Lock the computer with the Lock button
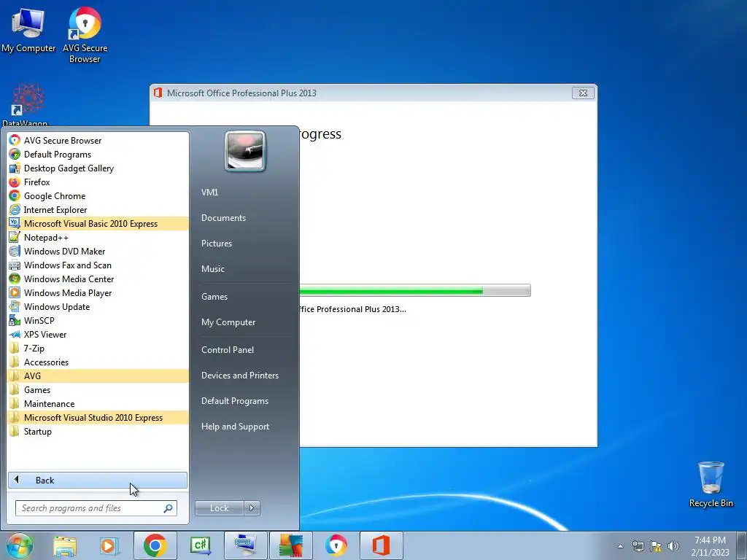 point(219,508)
